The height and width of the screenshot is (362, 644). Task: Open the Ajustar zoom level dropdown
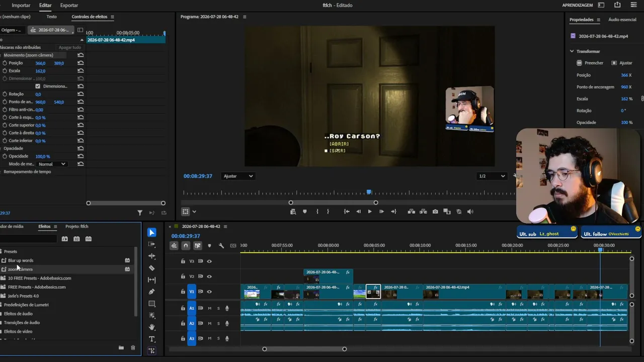point(238,176)
